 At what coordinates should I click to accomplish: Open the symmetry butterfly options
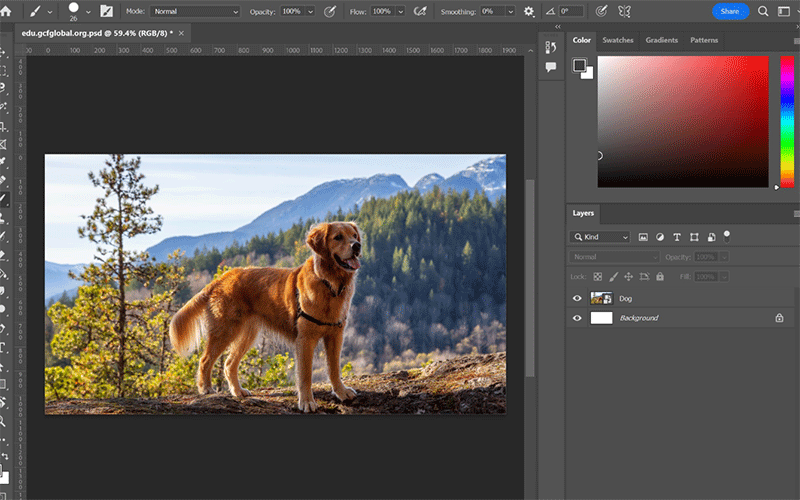[624, 11]
